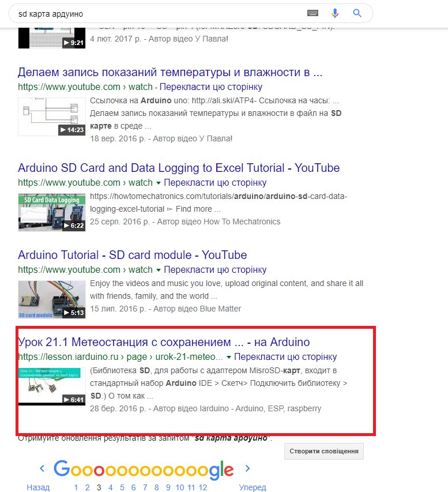Screen dimensions: 448x492
Task: Expand dropdown arrow next to SD card module URL
Action: pos(159,270)
